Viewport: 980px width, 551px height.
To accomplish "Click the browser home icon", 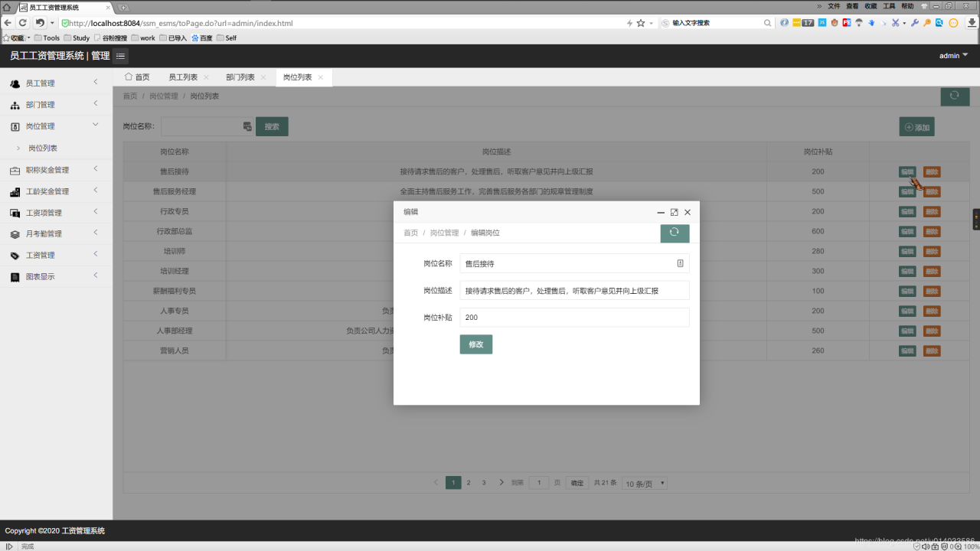I will 6,7.
